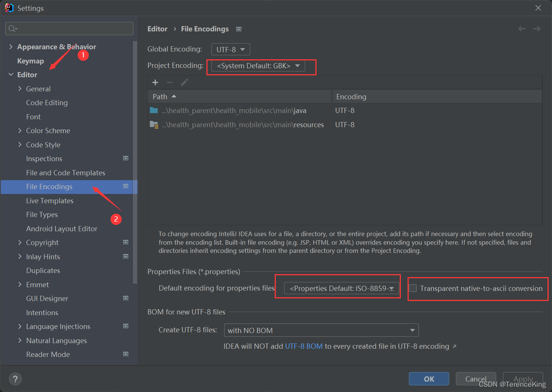The width and height of the screenshot is (552, 392).
Task: Enable Transparent native-to-ascii conversion checkbox
Action: coord(413,288)
